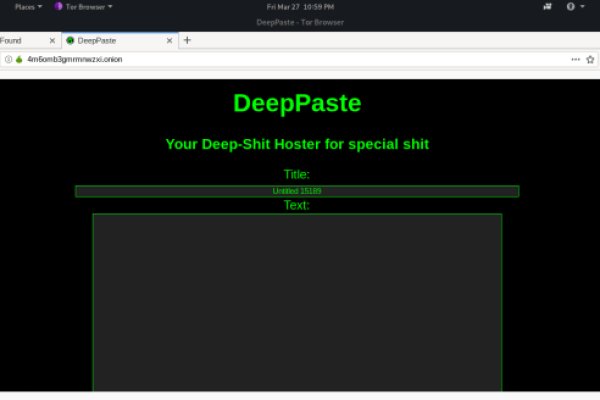Click the Title field showing Untitled 15189
The height and width of the screenshot is (400, 600).
[297, 191]
